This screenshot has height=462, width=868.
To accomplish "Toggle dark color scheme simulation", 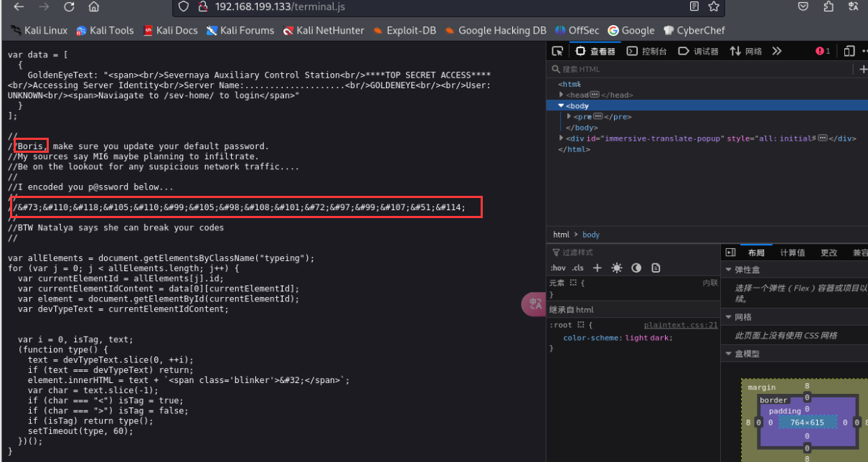I will (x=636, y=268).
